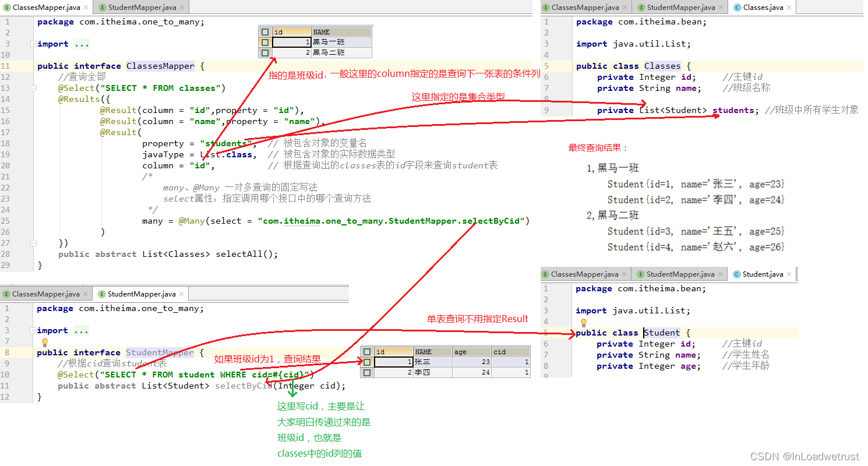
Task: Open ClassesMapper.java tab in top-left editor
Action: [46, 8]
